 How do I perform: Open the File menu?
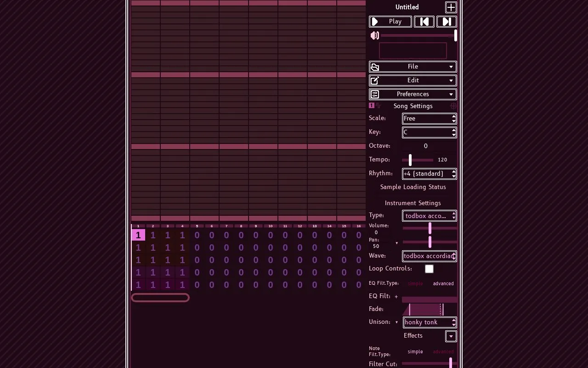pyautogui.click(x=413, y=67)
